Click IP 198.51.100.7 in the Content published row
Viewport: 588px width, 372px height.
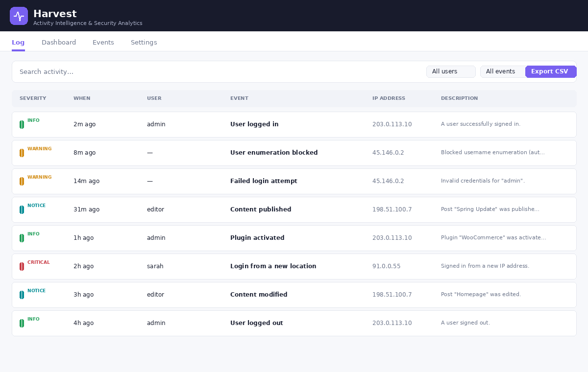click(x=392, y=209)
